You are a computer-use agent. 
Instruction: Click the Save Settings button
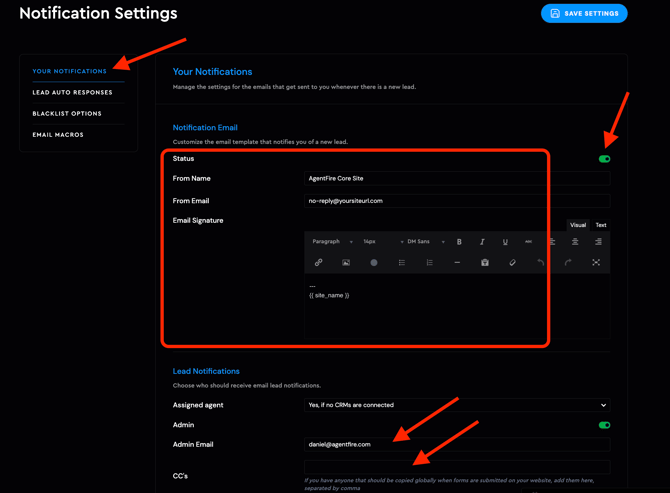584,13
